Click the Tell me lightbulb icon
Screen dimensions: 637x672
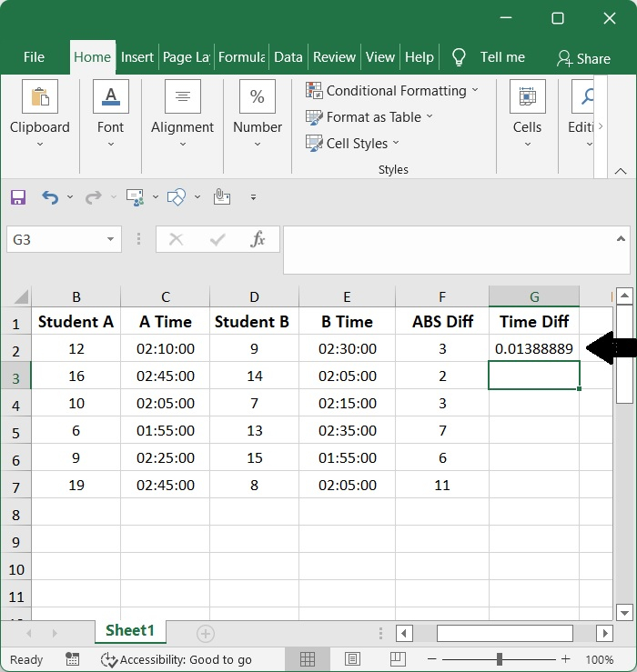tap(459, 57)
